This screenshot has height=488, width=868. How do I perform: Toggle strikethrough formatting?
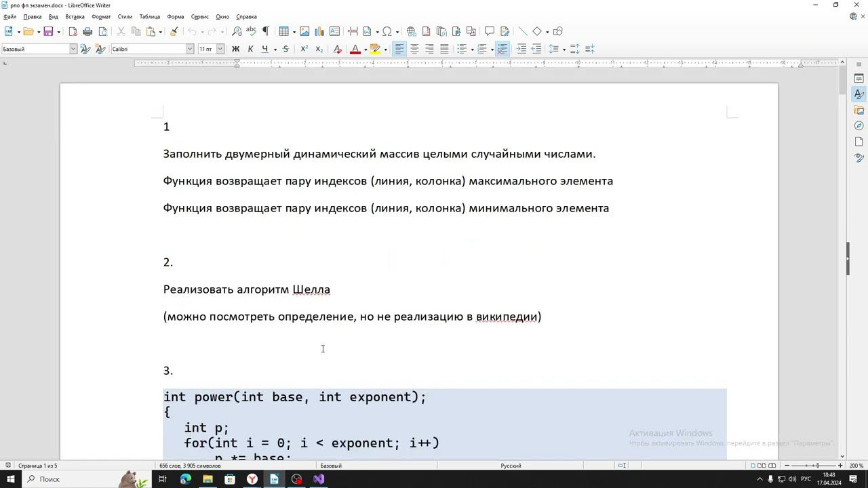285,49
